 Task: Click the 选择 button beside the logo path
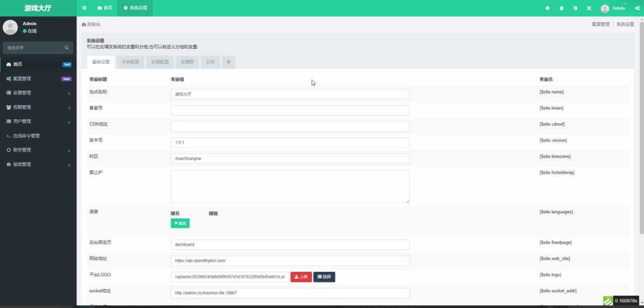point(324,277)
